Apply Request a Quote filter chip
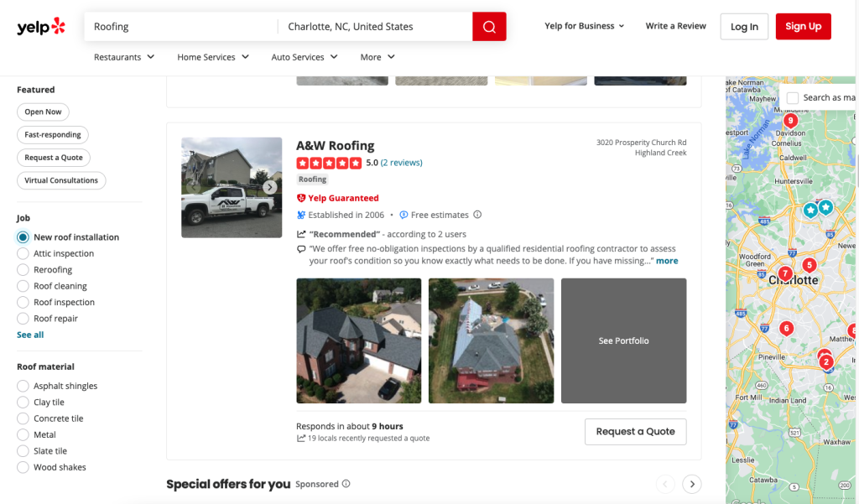Viewport: 859px width, 504px height. pos(54,158)
